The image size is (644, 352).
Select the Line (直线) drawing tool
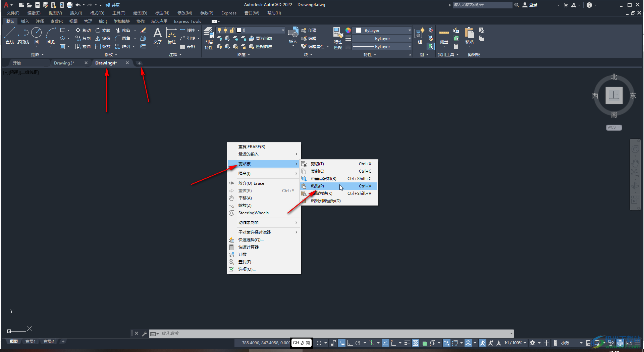[9, 36]
